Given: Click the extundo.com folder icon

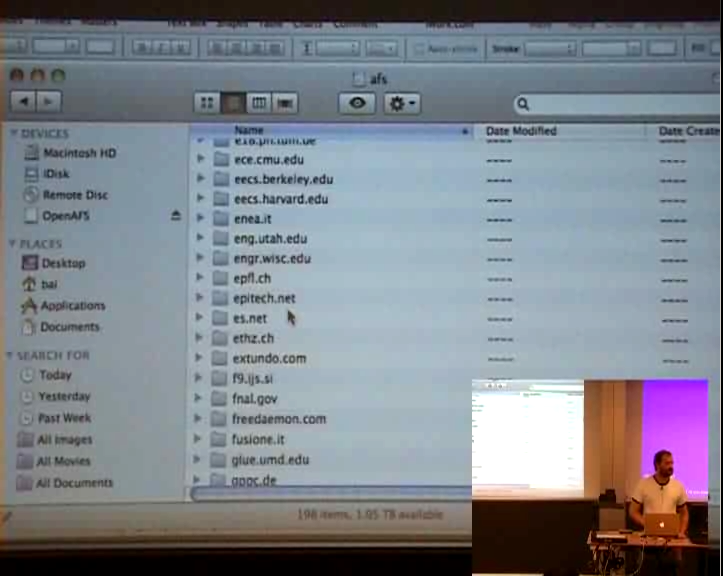Looking at the screenshot, I should click(x=219, y=358).
